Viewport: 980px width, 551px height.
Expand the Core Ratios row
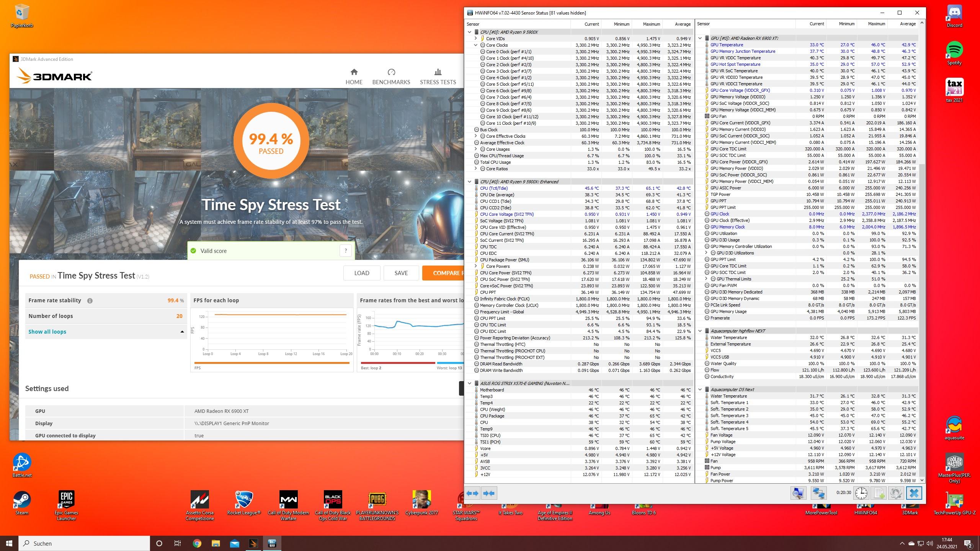(476, 169)
